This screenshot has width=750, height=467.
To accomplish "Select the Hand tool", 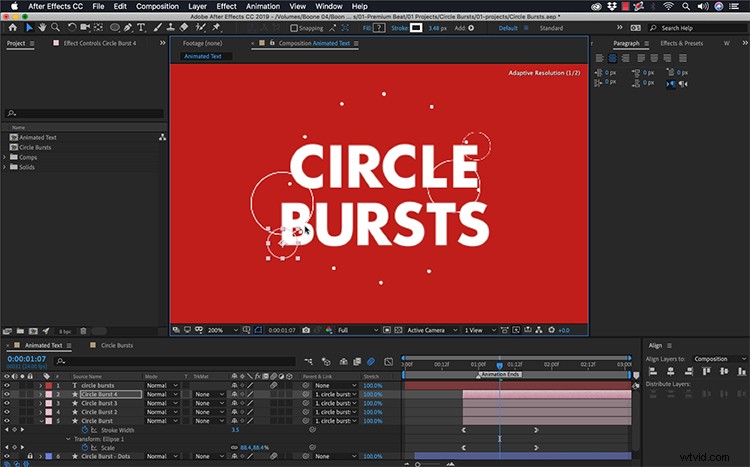I will pyautogui.click(x=42, y=27).
